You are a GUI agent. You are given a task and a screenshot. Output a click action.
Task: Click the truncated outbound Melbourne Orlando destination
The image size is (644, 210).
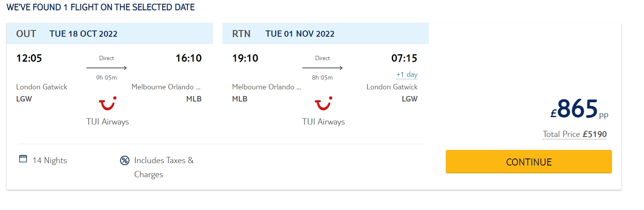166,87
